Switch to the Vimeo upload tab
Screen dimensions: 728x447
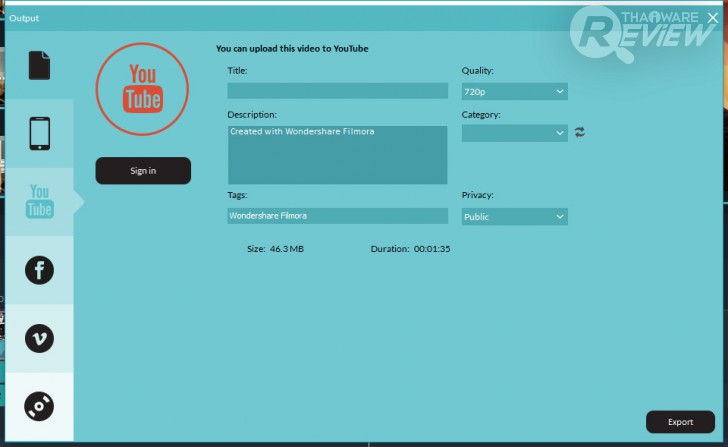click(x=39, y=338)
